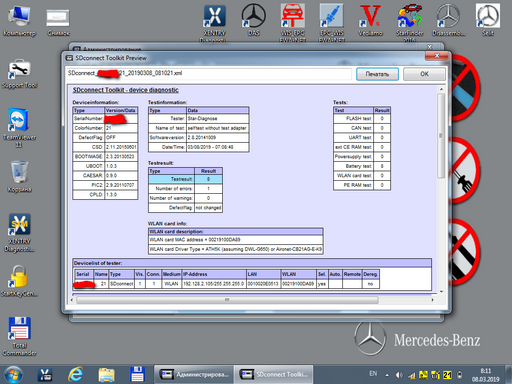Click the scroll right arrow in preview

tap(433, 300)
